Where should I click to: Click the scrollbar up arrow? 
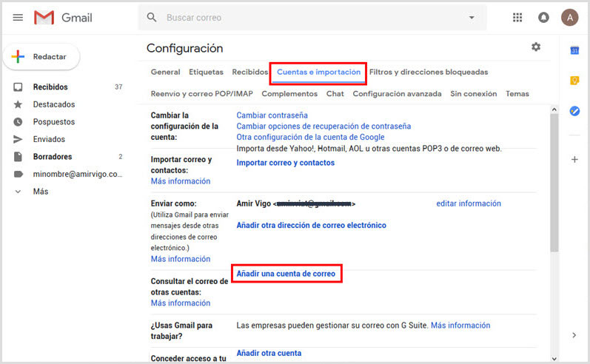pos(554,109)
